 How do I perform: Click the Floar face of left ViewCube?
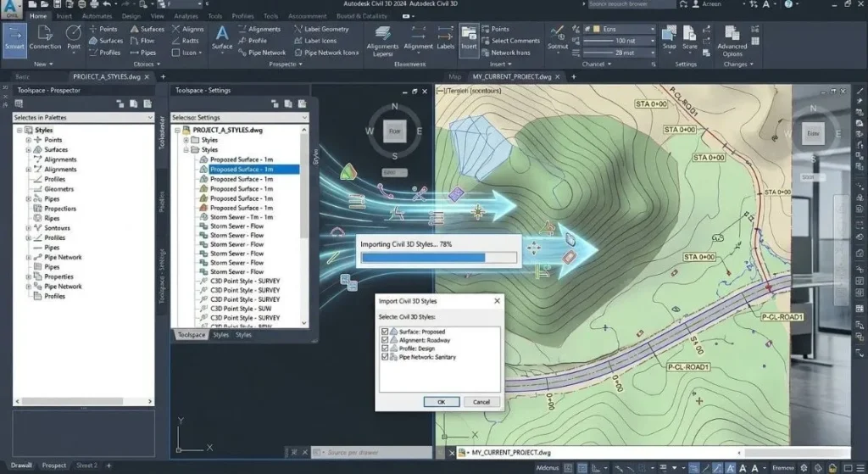(x=394, y=131)
